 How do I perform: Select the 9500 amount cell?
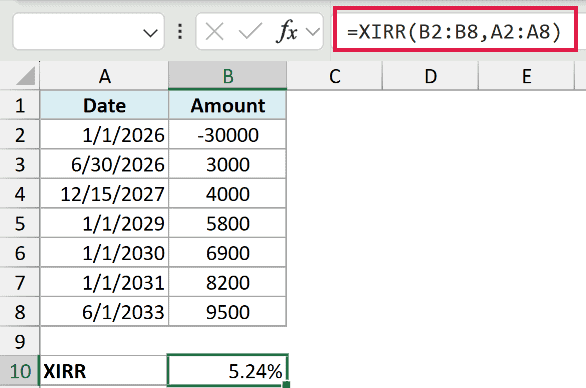coord(228,312)
